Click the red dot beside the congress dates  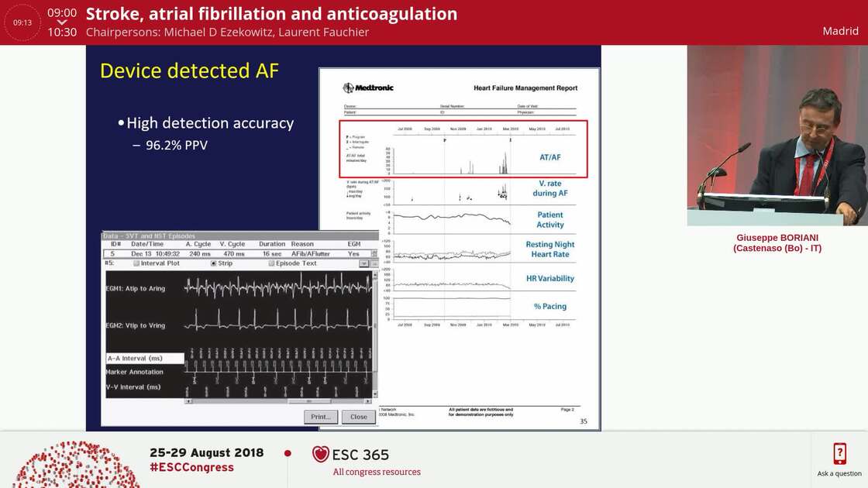pyautogui.click(x=286, y=453)
